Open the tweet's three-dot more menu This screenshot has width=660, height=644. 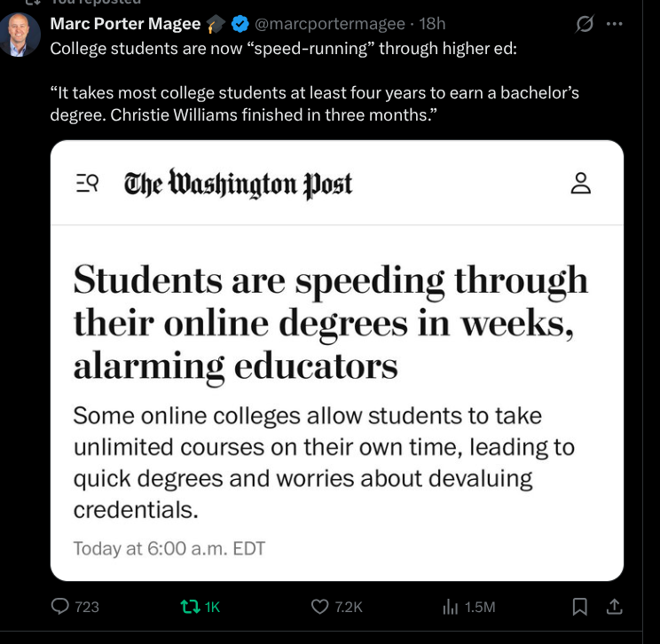[614, 24]
